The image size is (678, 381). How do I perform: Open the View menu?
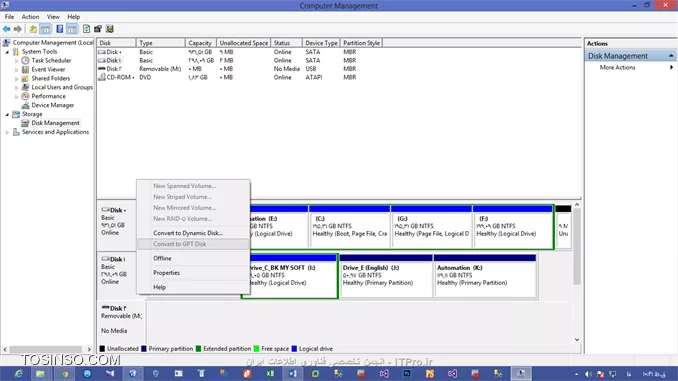tap(53, 17)
